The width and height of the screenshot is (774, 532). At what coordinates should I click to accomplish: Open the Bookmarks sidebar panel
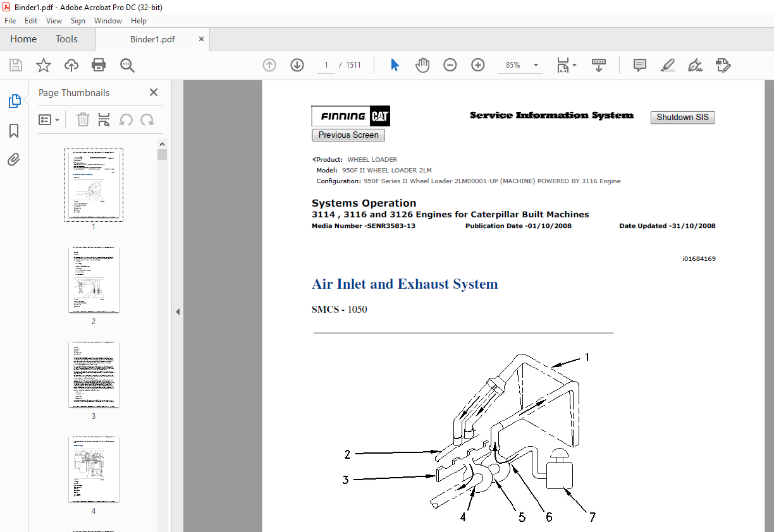point(14,131)
